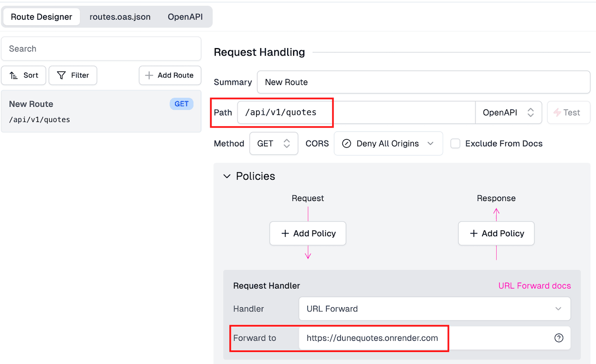The height and width of the screenshot is (364, 596).
Task: Collapse the Policies section
Action: (x=227, y=176)
